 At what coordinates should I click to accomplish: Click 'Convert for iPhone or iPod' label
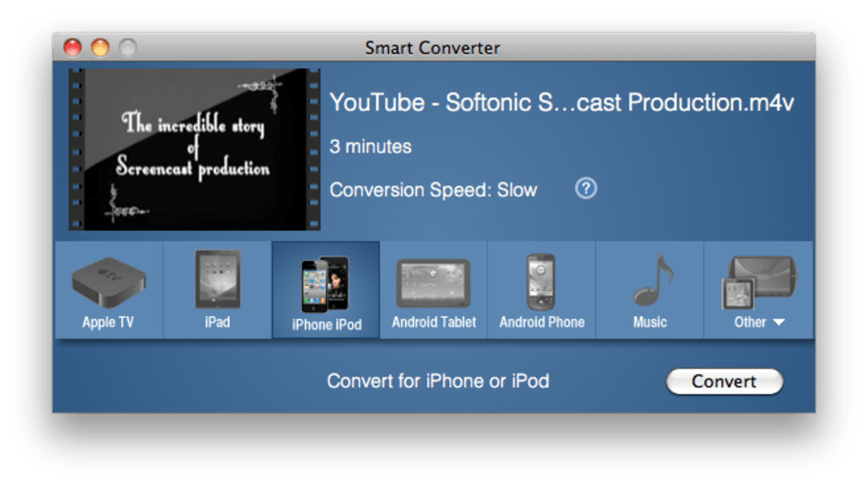click(438, 381)
